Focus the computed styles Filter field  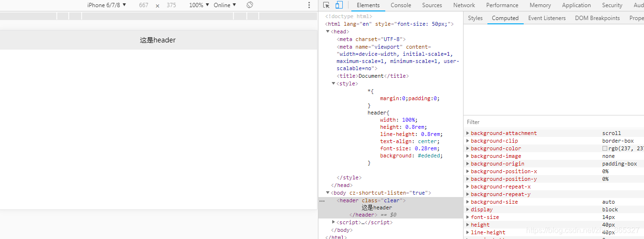coord(554,122)
